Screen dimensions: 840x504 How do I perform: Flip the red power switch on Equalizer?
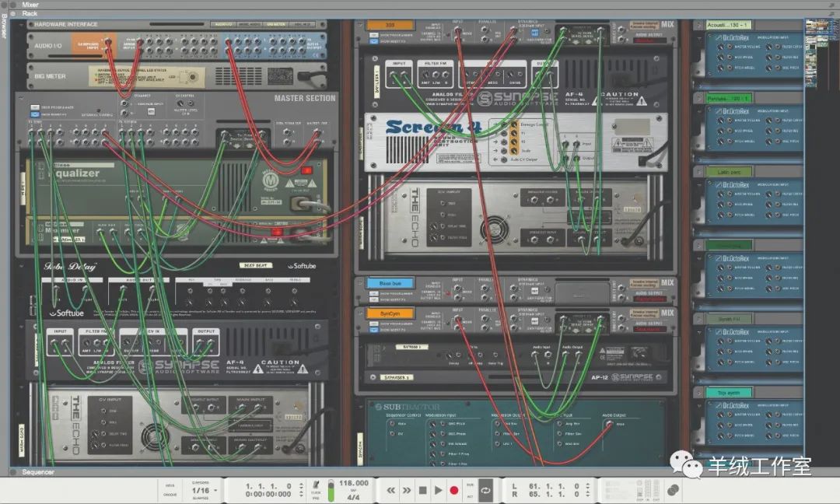pyautogui.click(x=306, y=170)
